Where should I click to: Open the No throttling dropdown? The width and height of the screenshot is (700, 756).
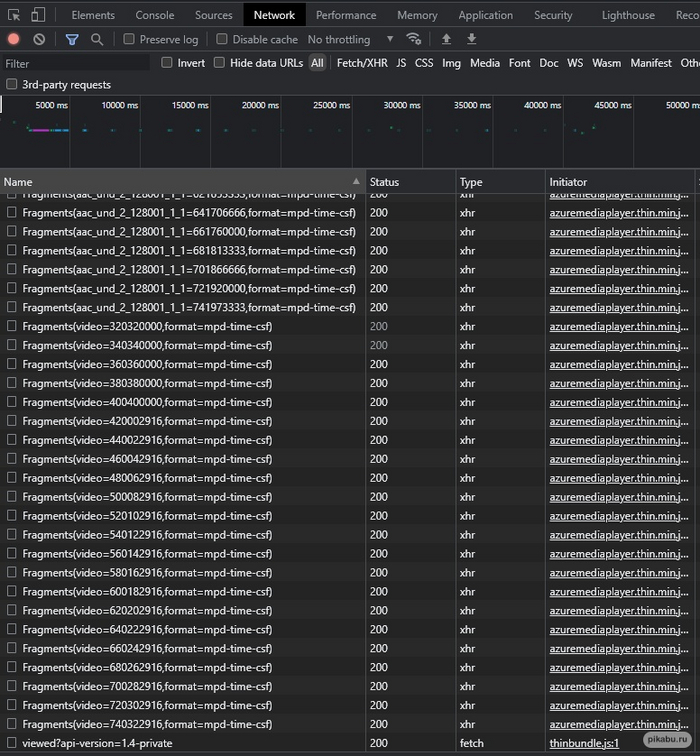pos(350,39)
